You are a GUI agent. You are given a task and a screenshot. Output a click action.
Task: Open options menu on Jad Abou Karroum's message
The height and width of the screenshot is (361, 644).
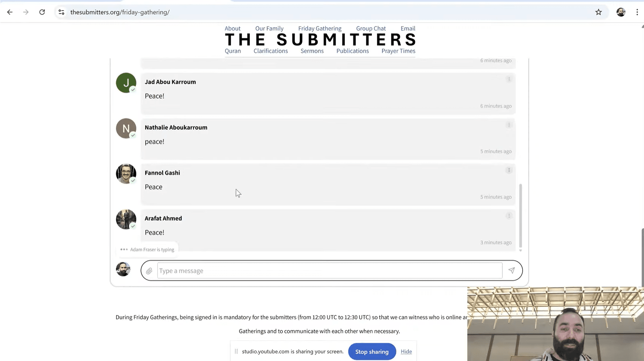(509, 79)
